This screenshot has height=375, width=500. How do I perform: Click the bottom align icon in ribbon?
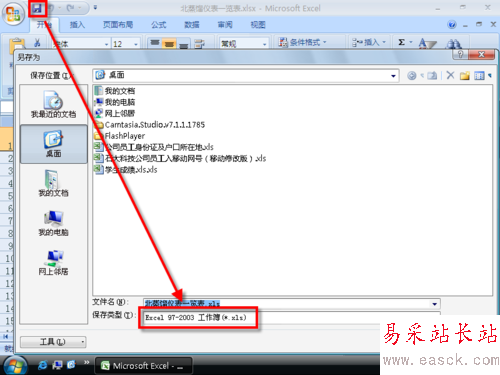click(x=183, y=44)
